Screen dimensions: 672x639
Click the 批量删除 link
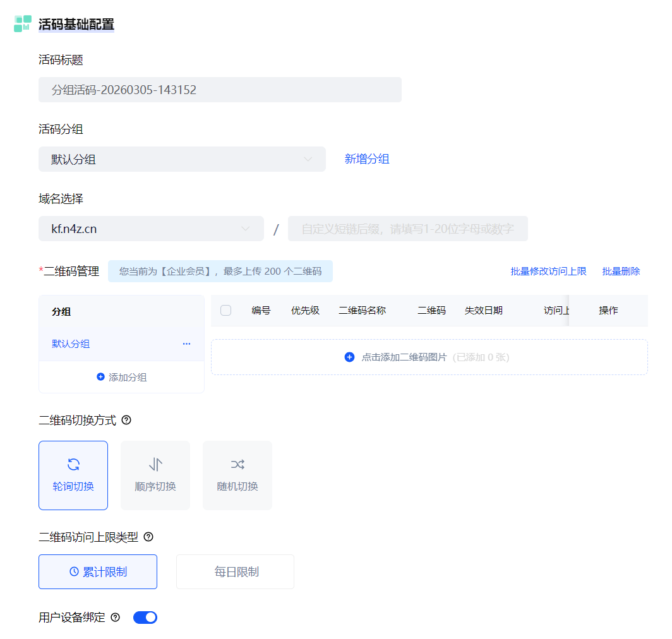(x=621, y=272)
